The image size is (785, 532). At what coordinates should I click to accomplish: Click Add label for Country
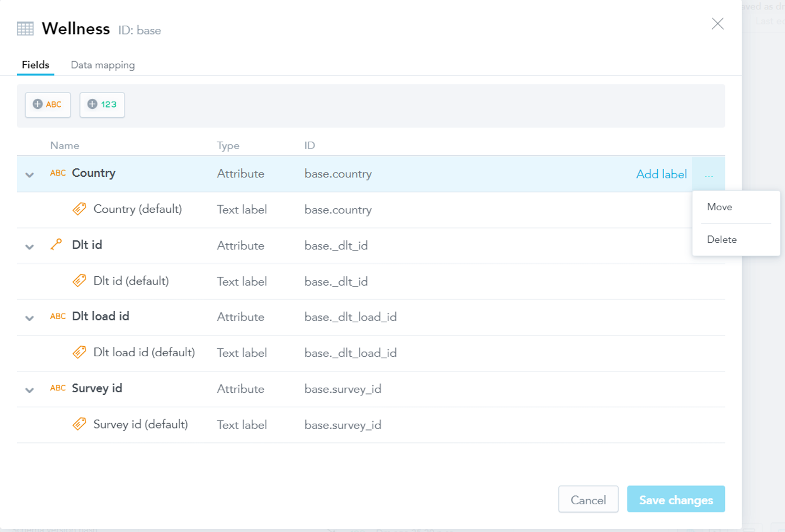(661, 174)
